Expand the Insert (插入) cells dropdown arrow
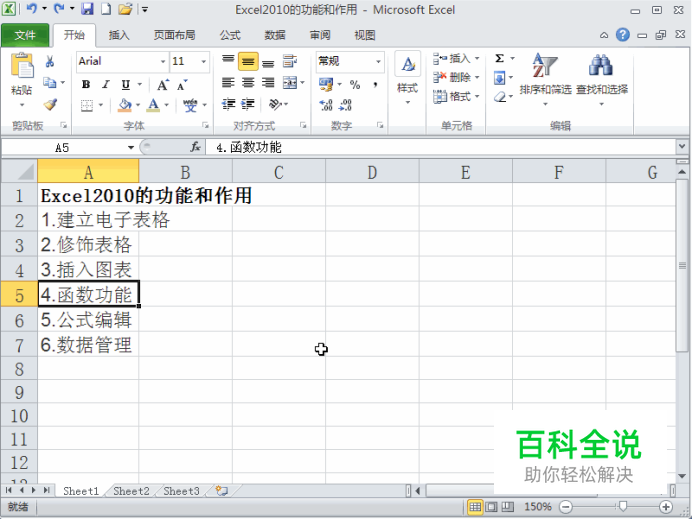692x519 pixels. click(477, 58)
